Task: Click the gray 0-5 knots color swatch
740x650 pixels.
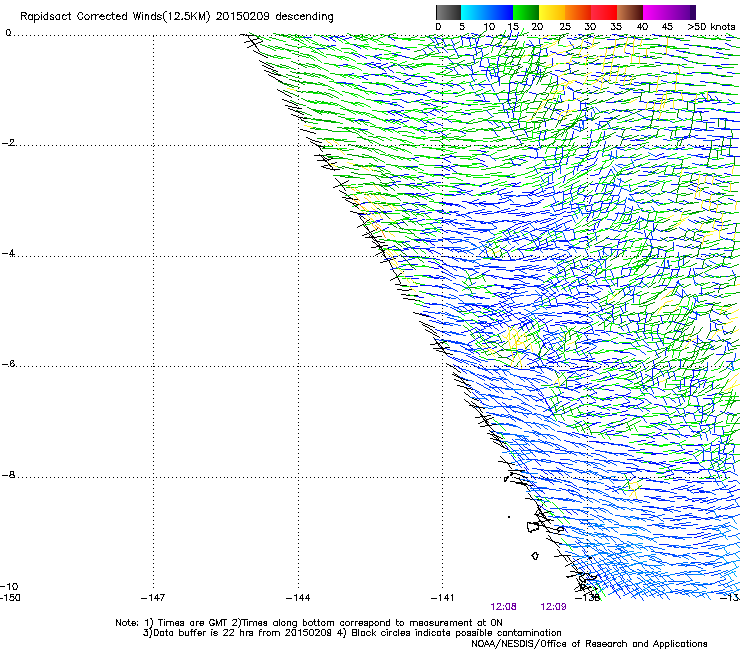Action: click(x=448, y=12)
